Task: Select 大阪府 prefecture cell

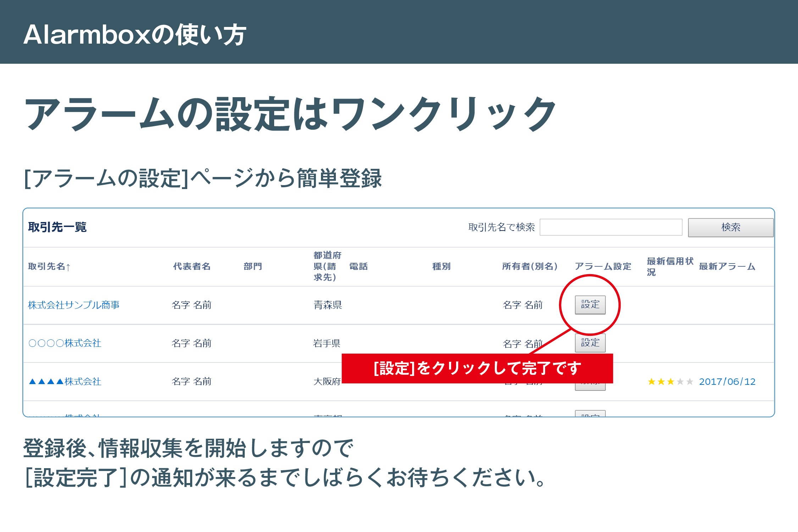Action: (x=327, y=382)
